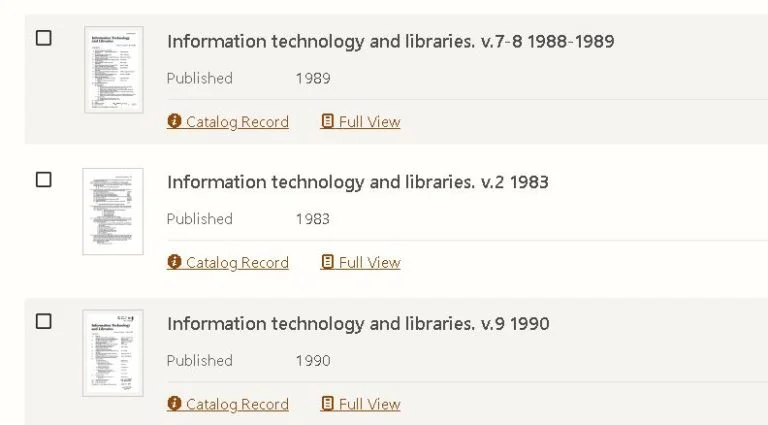Click the Full View page icon for v.2 1983
The height and width of the screenshot is (425, 768).
click(x=327, y=263)
